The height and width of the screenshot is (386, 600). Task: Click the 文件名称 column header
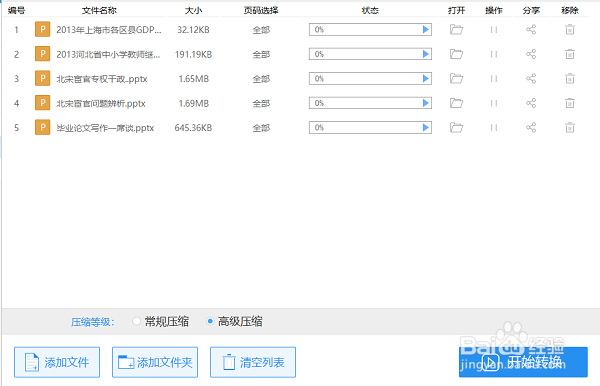point(99,10)
